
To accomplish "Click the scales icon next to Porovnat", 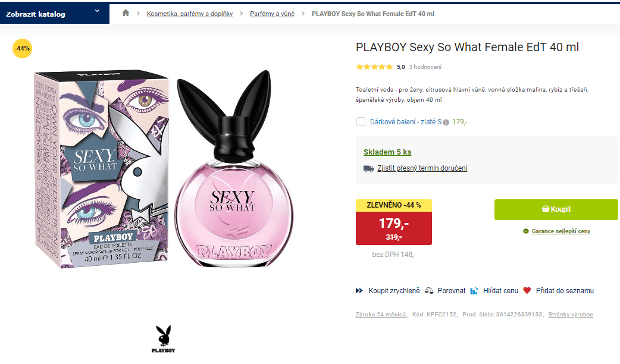I will coord(430,290).
